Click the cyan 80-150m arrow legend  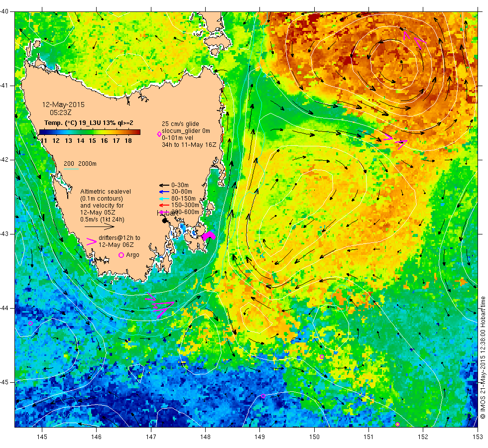point(164,199)
